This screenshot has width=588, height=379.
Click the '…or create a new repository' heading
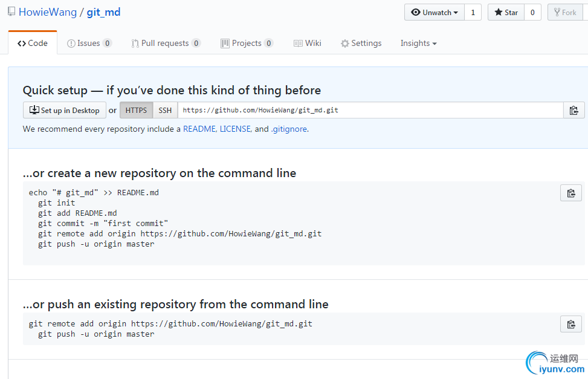pyautogui.click(x=160, y=173)
